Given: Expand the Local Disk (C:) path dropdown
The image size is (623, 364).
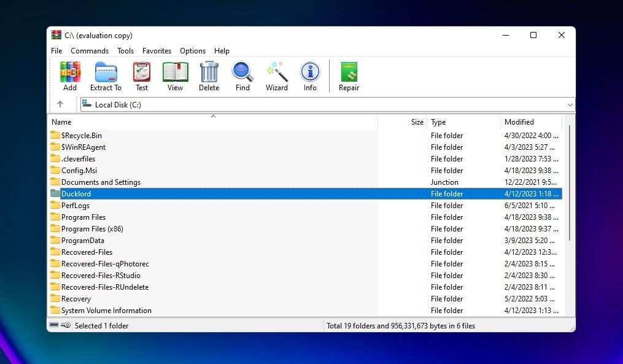Looking at the screenshot, I should [x=570, y=105].
